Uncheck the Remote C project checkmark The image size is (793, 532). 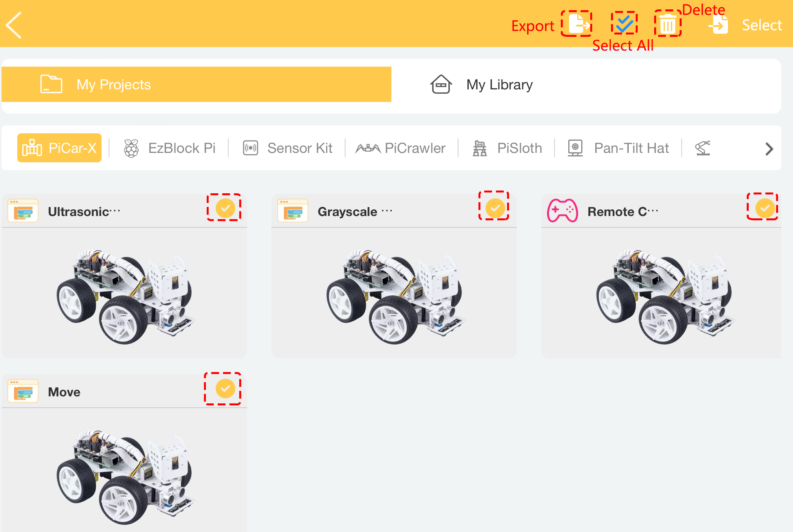click(x=765, y=208)
